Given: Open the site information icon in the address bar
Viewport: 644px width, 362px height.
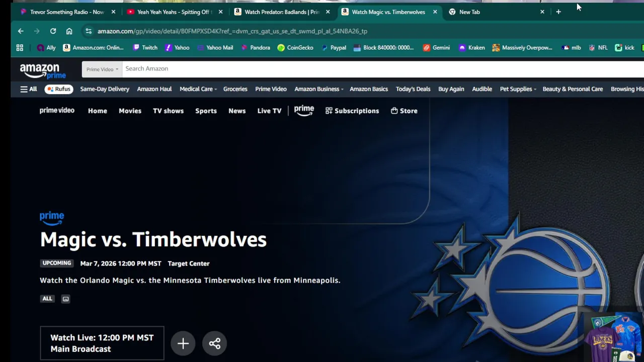Looking at the screenshot, I should pos(89,31).
